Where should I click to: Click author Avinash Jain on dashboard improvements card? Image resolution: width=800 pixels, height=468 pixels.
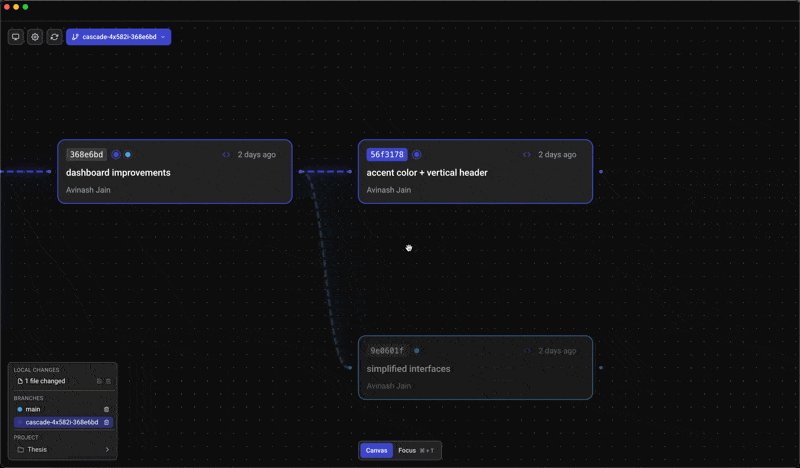tap(88, 190)
